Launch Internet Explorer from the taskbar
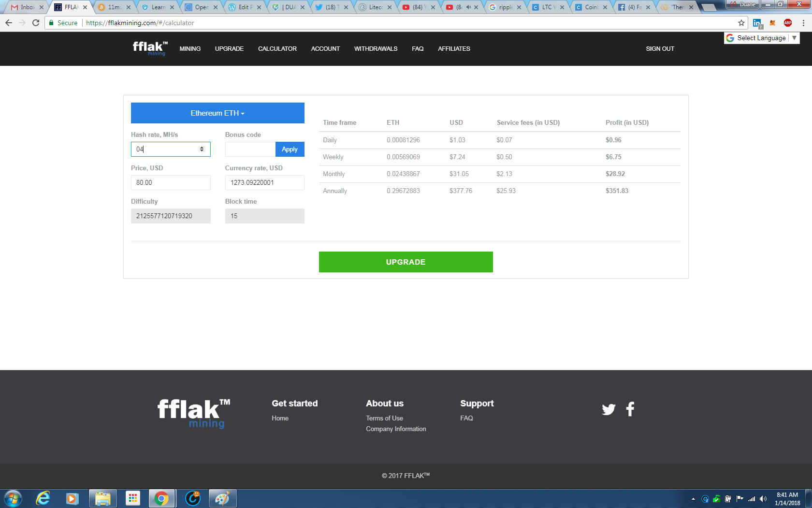 click(43, 498)
